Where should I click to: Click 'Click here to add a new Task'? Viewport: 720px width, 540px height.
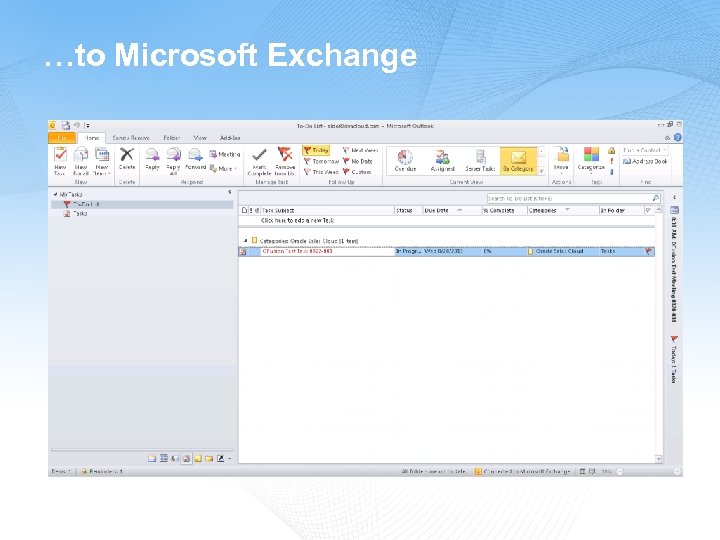tap(297, 221)
